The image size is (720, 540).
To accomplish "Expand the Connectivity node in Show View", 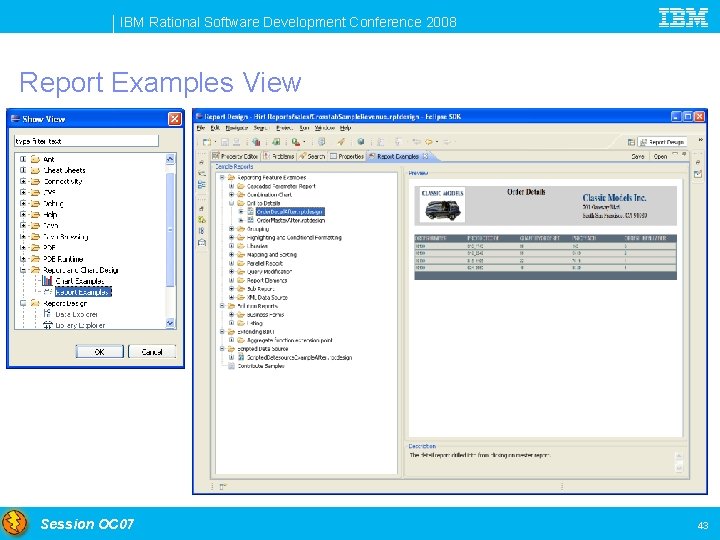I will [22, 181].
